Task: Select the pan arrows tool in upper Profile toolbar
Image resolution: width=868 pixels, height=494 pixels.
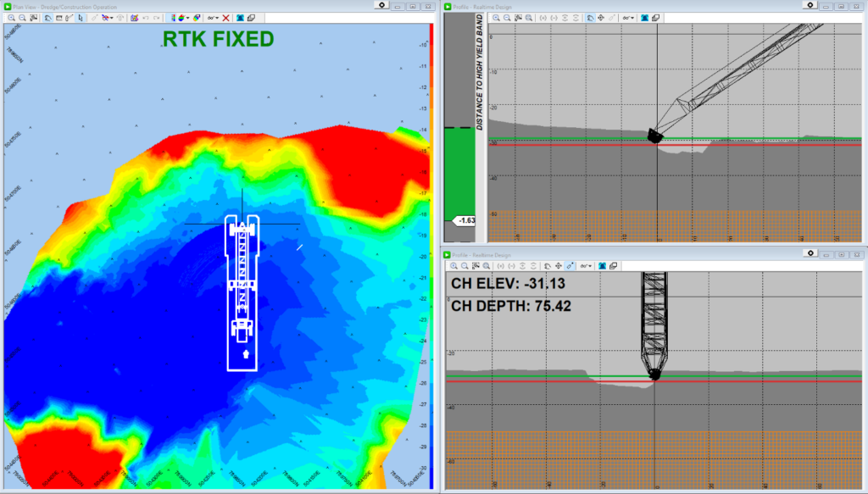Action: [x=601, y=18]
